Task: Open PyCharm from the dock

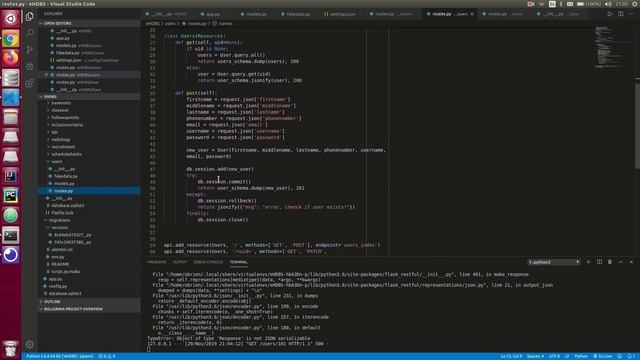Action: (11, 196)
